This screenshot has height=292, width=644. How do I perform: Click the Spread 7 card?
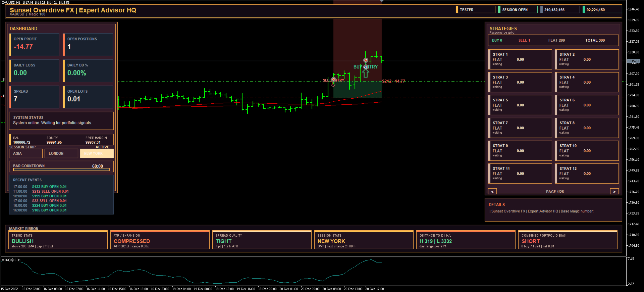[x=35, y=97]
